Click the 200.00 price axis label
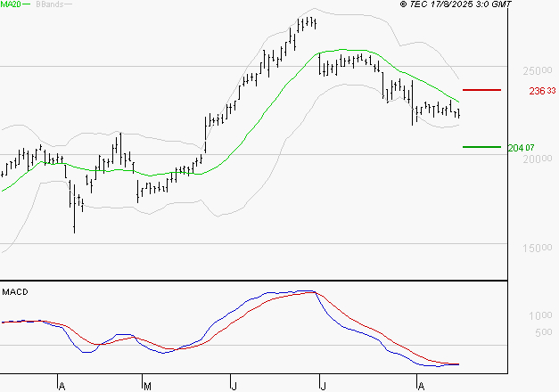Viewport: 559px width, 392px height. [538, 159]
